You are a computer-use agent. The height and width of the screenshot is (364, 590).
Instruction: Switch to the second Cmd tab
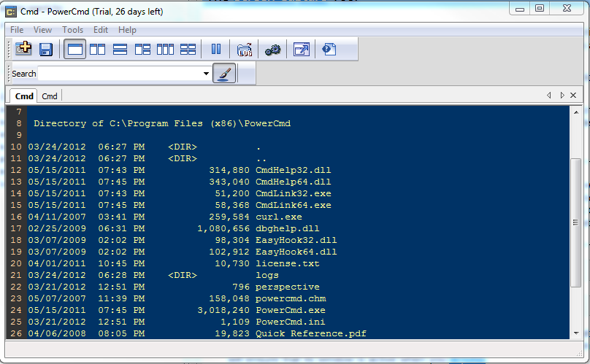[50, 96]
